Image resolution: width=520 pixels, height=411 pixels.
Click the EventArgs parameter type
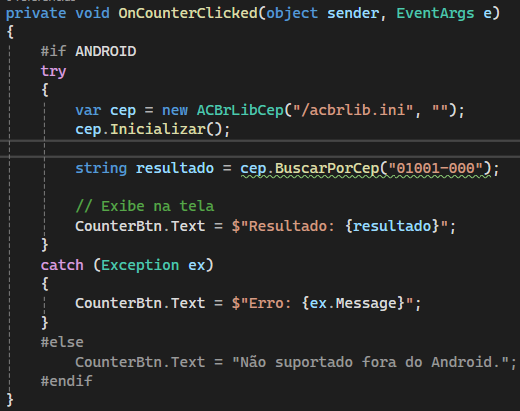435,13
